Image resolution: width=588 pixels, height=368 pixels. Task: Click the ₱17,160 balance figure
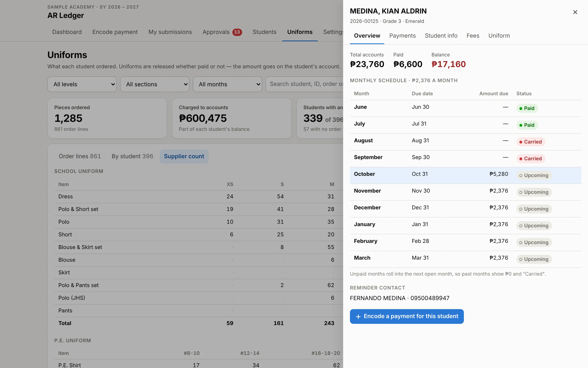coord(449,64)
